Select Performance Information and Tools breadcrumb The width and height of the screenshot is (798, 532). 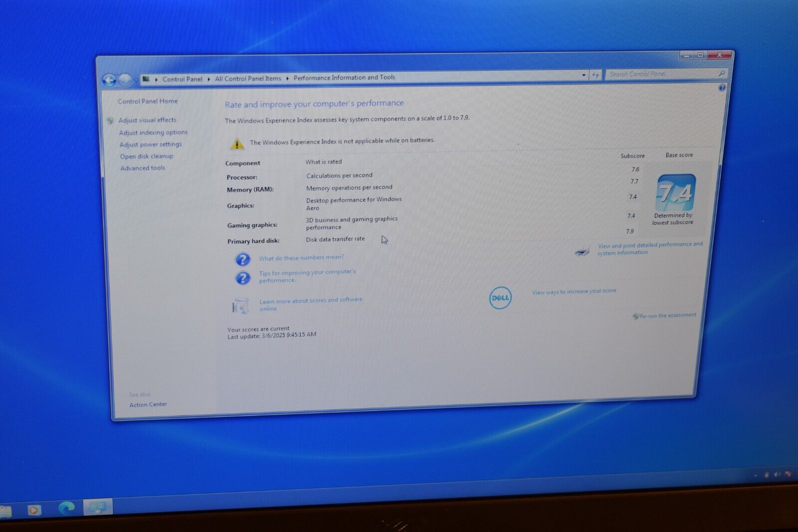(x=344, y=77)
